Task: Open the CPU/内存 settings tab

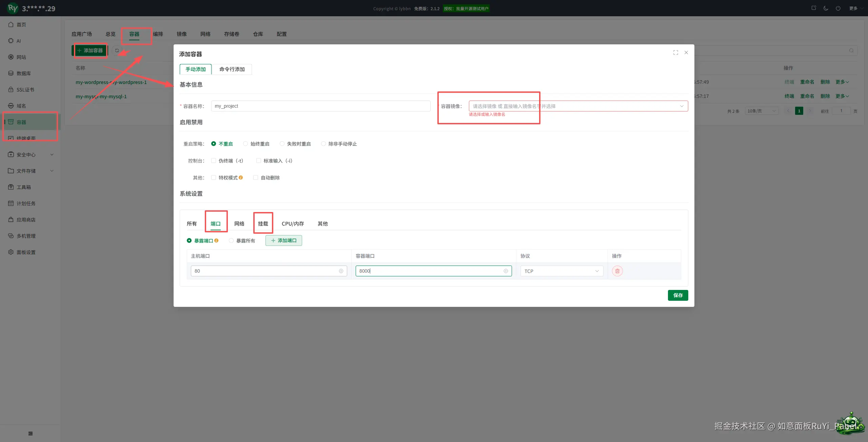Action: tap(293, 224)
